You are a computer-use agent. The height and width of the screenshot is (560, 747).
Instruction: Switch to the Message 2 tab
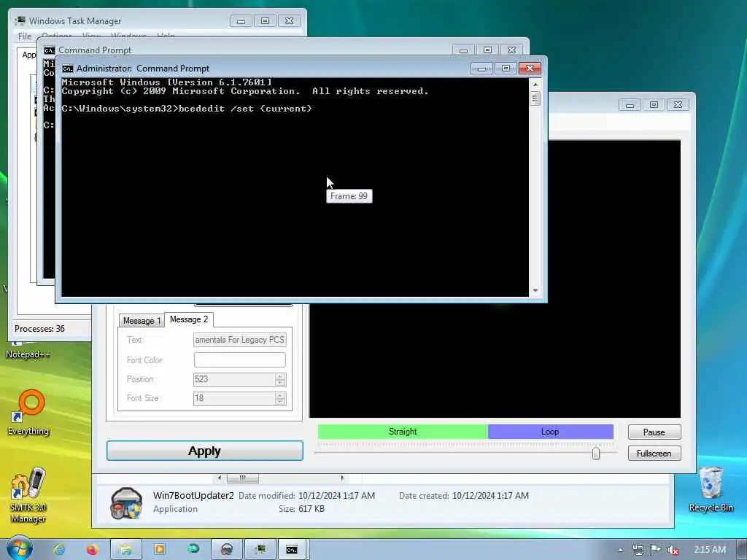tap(189, 319)
